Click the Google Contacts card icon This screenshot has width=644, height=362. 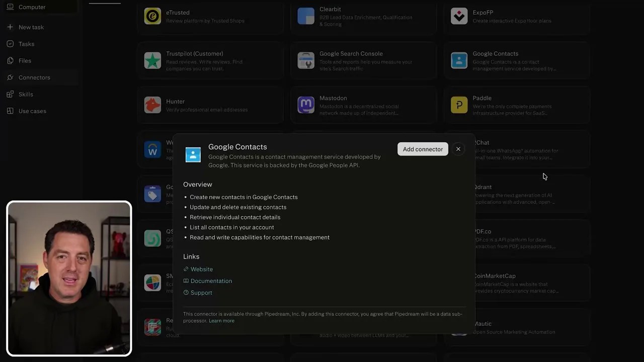tap(459, 60)
